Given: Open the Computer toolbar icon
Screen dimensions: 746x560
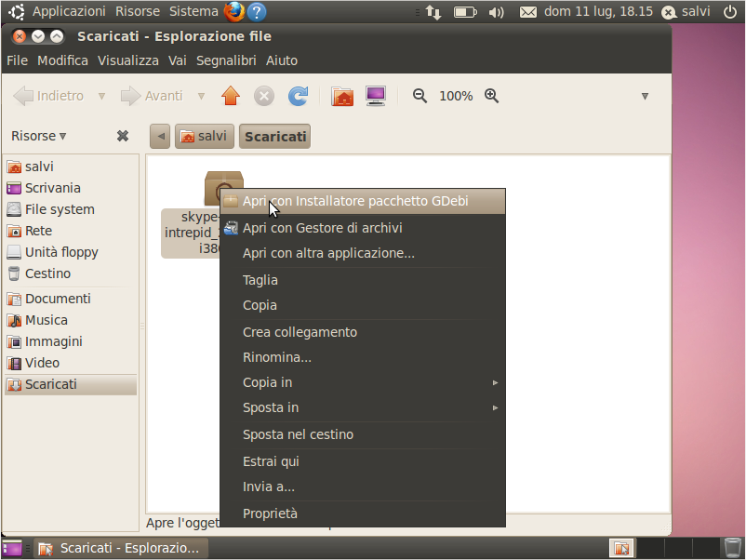Looking at the screenshot, I should pyautogui.click(x=376, y=96).
